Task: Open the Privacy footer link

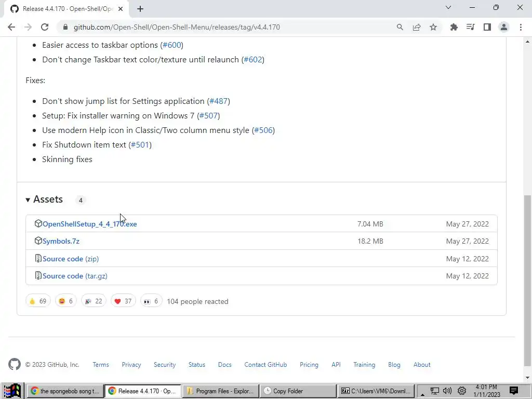Action: tap(131, 364)
